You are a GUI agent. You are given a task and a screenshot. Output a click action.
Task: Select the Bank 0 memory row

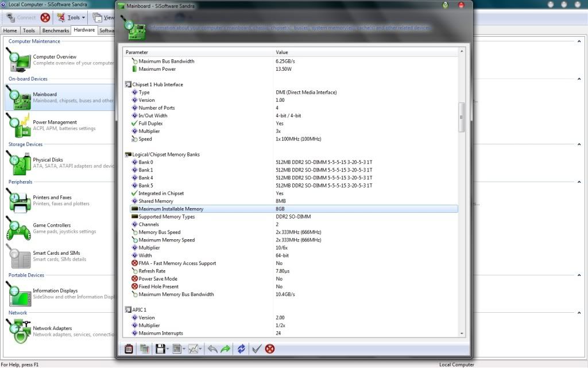tap(294, 162)
